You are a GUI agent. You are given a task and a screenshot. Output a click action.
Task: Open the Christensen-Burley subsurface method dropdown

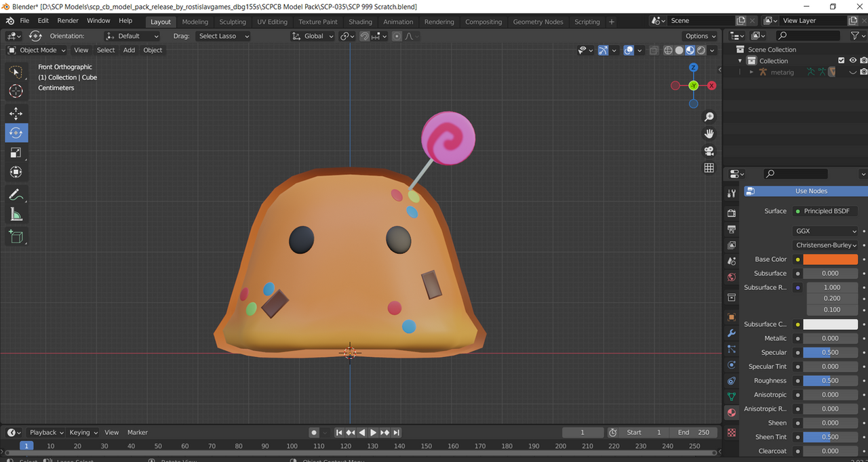pos(826,245)
